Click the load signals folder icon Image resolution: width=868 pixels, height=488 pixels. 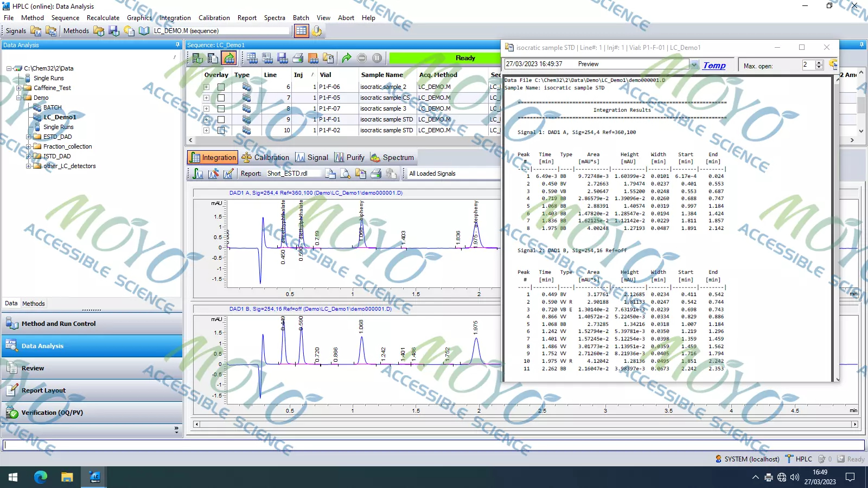click(36, 31)
